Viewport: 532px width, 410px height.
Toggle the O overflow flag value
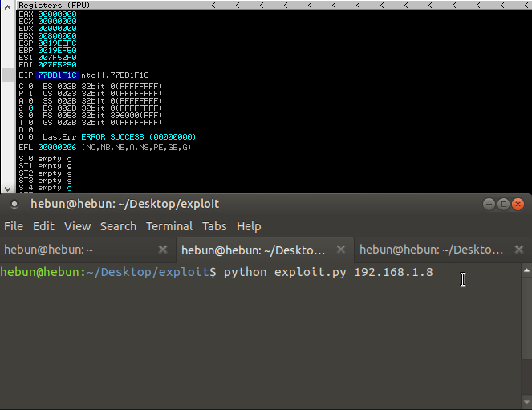[x=30, y=137]
